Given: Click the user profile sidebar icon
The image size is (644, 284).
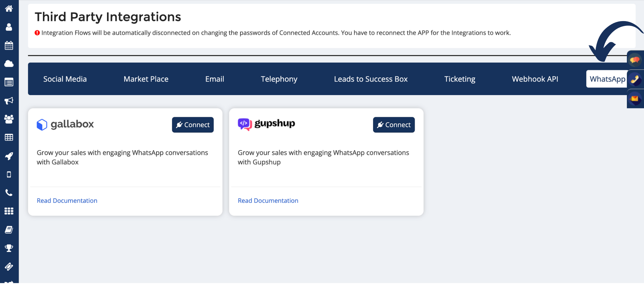Looking at the screenshot, I should click(x=9, y=27).
